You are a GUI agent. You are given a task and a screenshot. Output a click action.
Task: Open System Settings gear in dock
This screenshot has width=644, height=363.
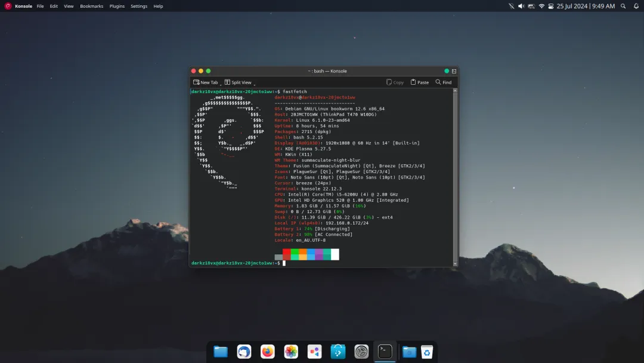tap(361, 352)
